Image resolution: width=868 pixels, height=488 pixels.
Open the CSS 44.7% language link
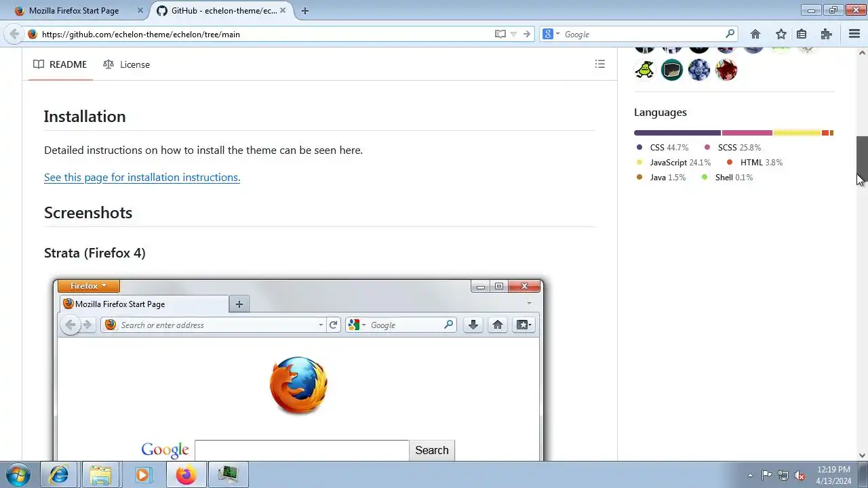(x=663, y=147)
